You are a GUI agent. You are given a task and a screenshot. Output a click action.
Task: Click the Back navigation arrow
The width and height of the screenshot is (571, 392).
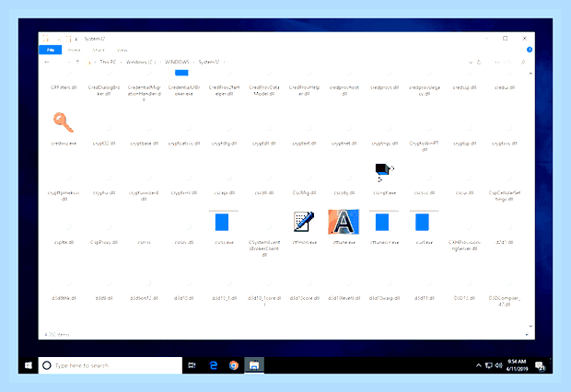pos(47,63)
